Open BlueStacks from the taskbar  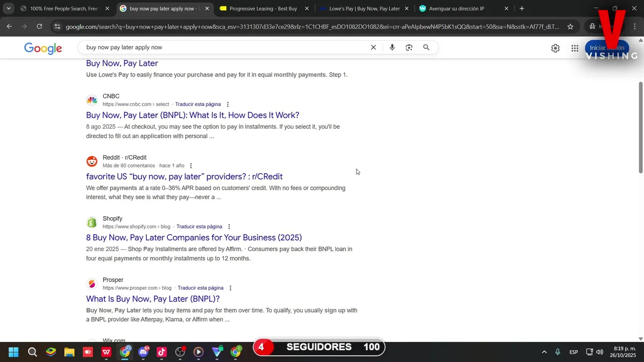tap(51, 352)
